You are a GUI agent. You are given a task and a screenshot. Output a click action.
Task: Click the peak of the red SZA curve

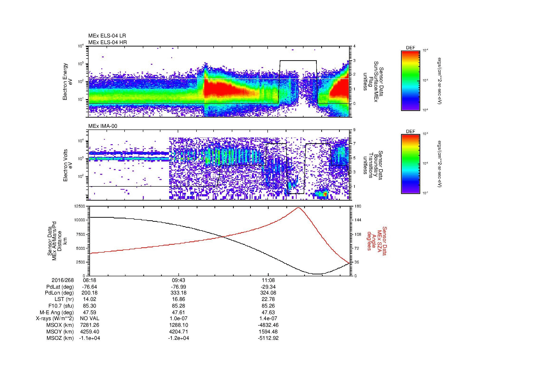pos(298,208)
